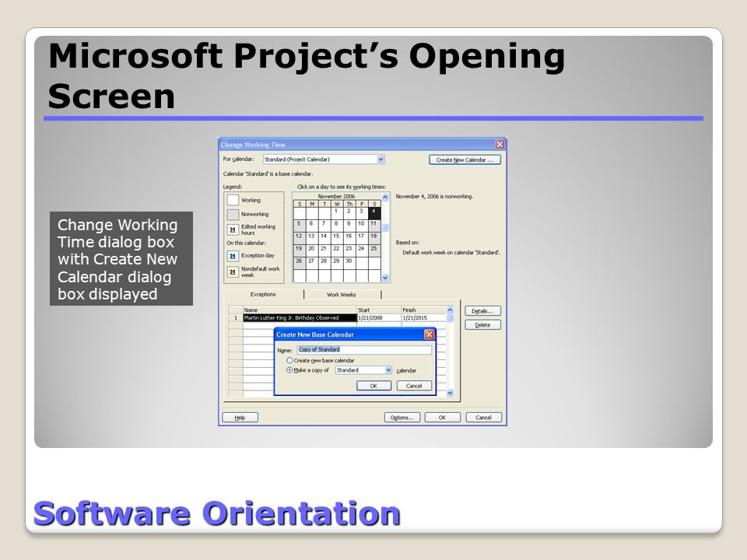Click the Delete button

(x=482, y=325)
